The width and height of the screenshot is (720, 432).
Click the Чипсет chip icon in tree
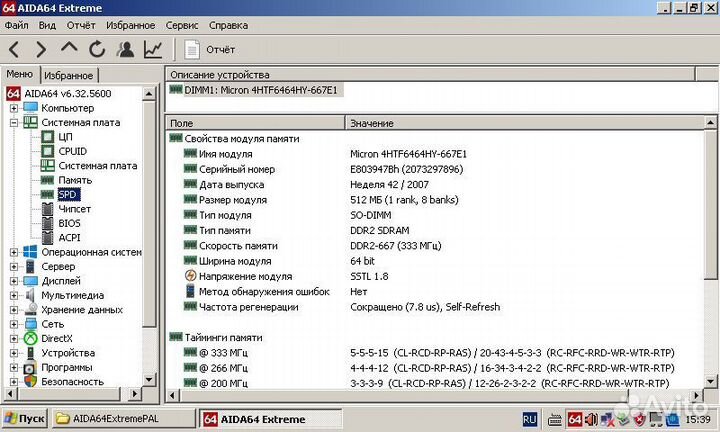tap(47, 209)
